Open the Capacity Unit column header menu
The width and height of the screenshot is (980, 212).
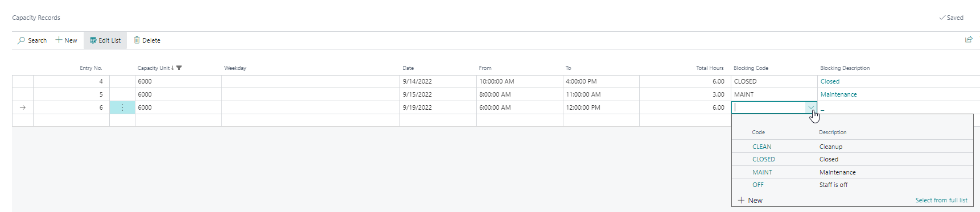154,68
